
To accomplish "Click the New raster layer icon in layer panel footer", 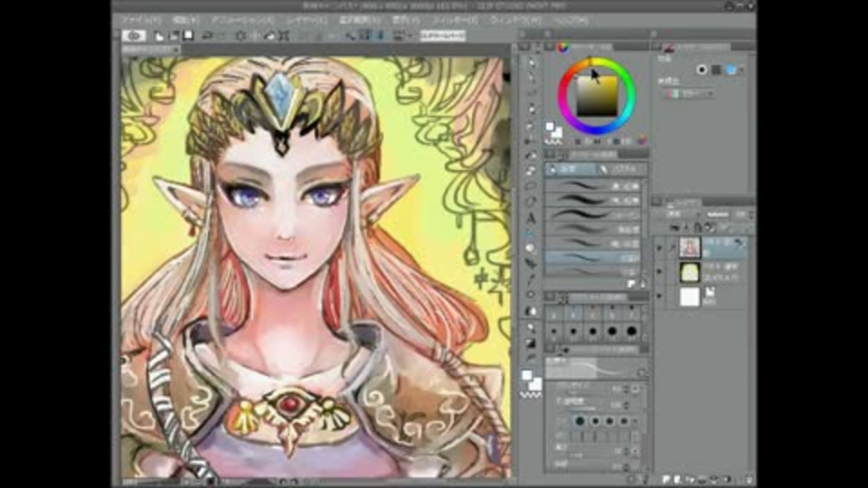I will [x=666, y=480].
